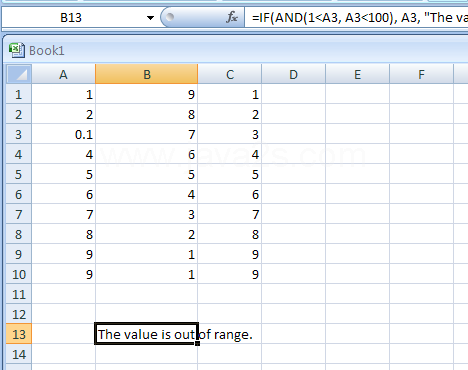Click cell A5 containing 5

[x=63, y=174]
